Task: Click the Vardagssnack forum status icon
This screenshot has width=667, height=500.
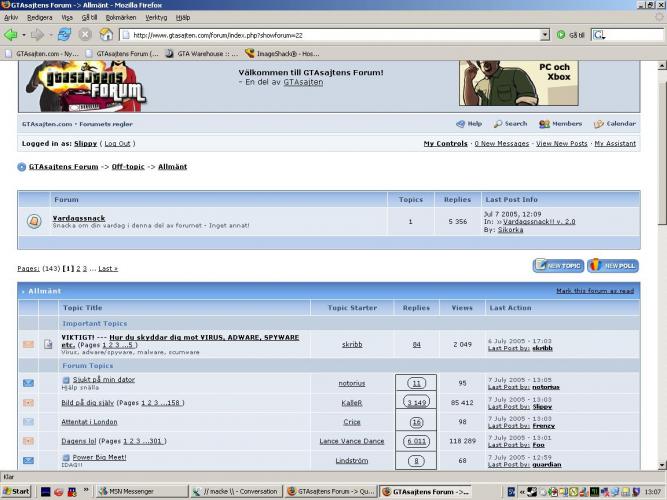Action: click(34, 221)
